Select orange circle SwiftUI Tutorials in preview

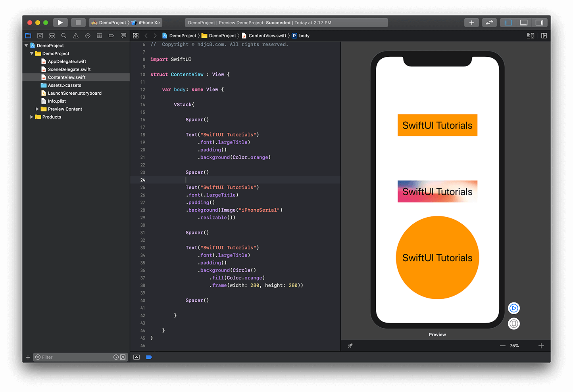[x=437, y=258]
